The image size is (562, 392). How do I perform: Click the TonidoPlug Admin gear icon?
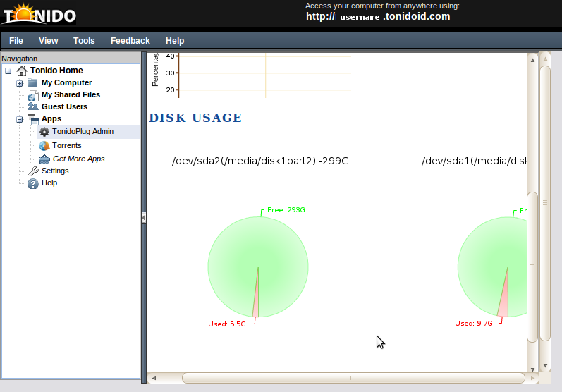click(x=44, y=132)
